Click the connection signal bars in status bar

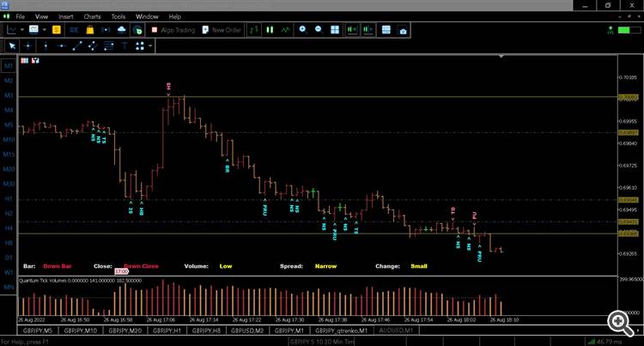point(591,342)
